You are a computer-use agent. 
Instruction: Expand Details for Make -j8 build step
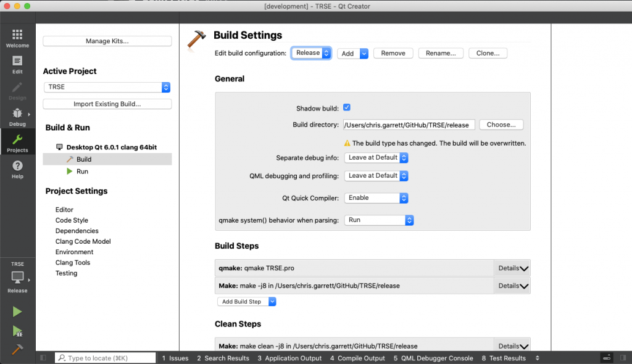pyautogui.click(x=512, y=286)
